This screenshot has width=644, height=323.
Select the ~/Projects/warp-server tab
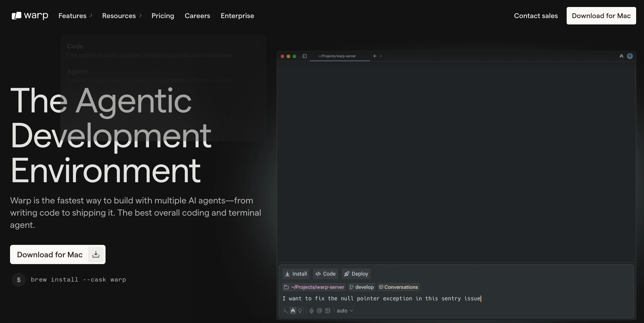[337, 56]
